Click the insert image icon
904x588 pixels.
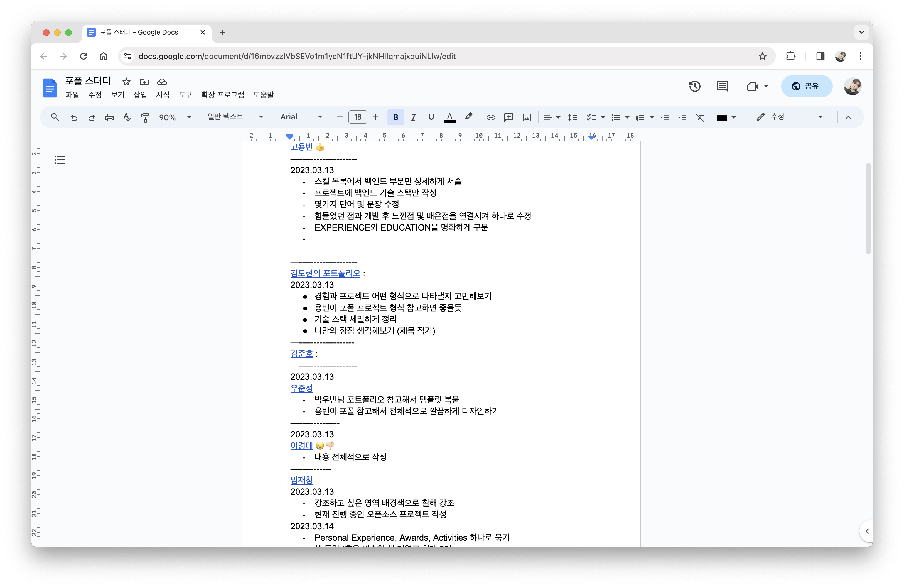[x=526, y=117]
